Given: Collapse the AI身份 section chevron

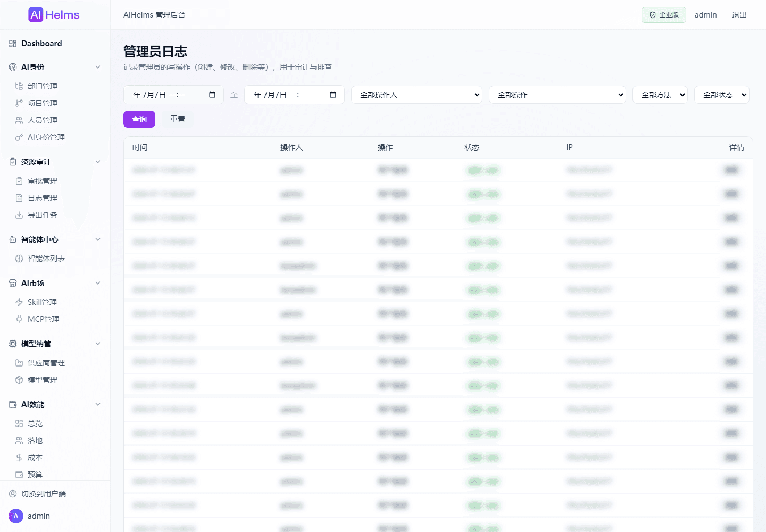Looking at the screenshot, I should pos(98,67).
